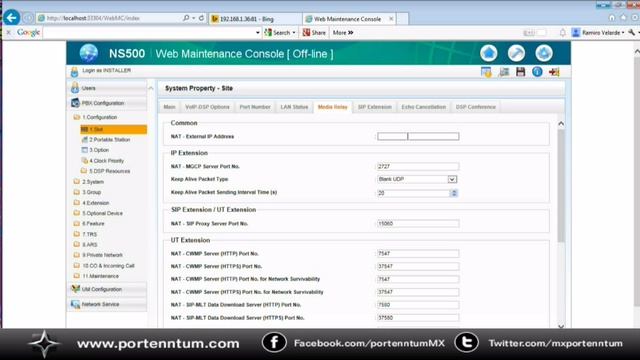The width and height of the screenshot is (640, 360).
Task: Click the bell notification icon in toolbar
Action: tap(562, 33)
